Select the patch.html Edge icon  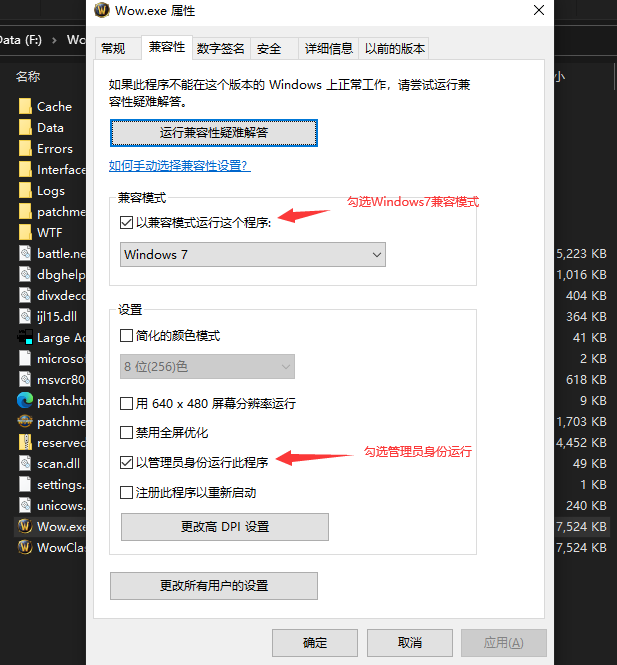click(x=25, y=400)
